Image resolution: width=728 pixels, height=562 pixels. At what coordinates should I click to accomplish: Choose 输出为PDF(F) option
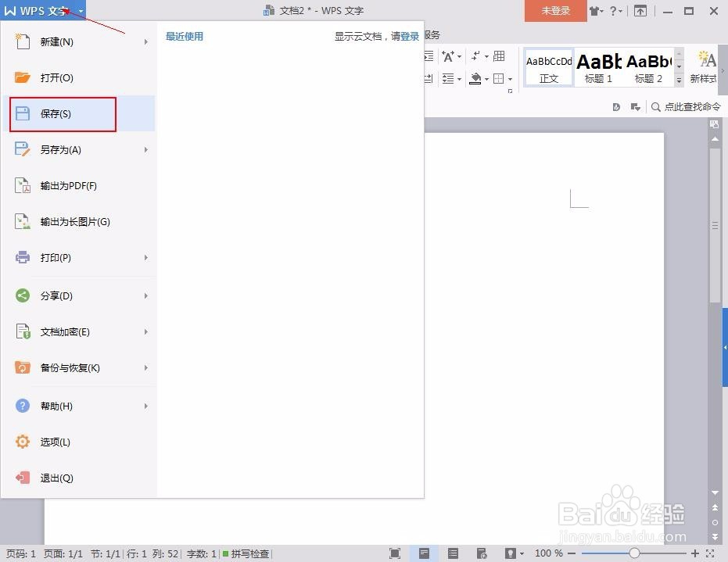click(x=78, y=185)
